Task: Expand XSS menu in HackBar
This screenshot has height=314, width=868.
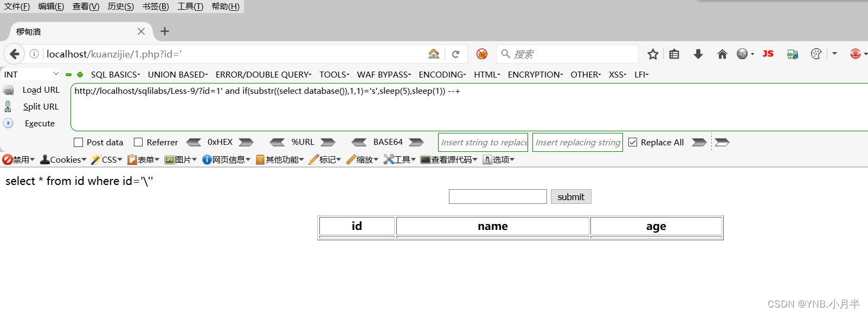Action: (618, 75)
